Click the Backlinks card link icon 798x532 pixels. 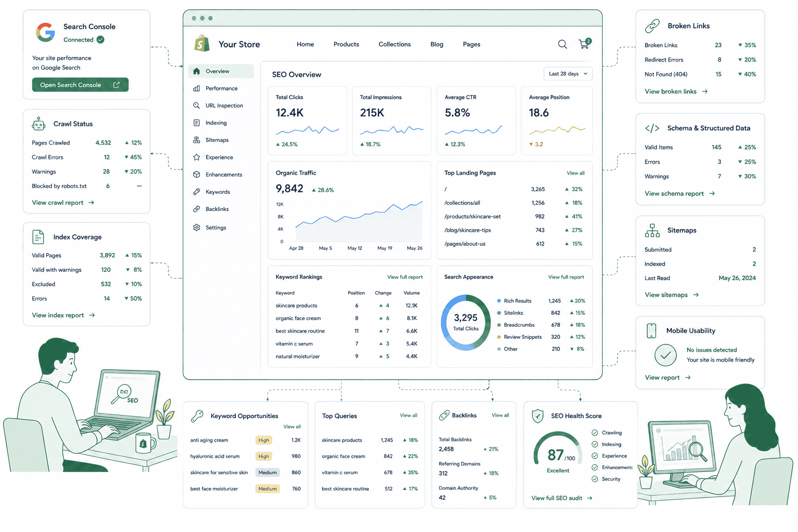pyautogui.click(x=444, y=415)
